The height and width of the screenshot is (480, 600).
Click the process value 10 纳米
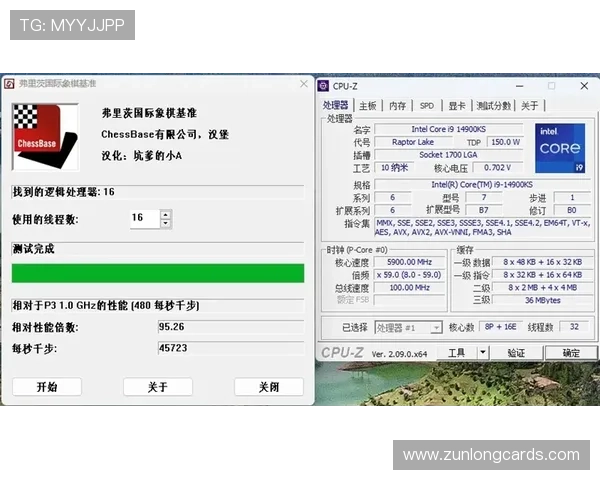click(x=395, y=168)
